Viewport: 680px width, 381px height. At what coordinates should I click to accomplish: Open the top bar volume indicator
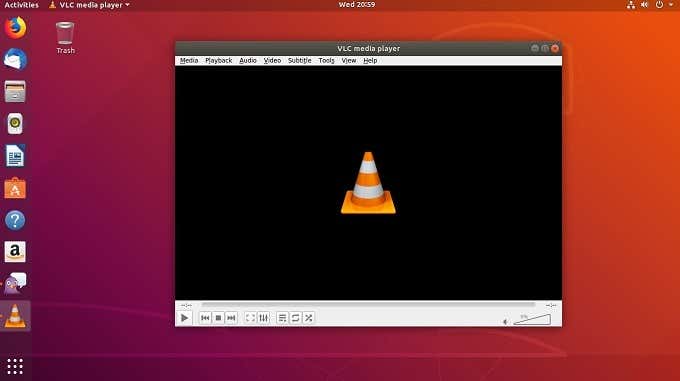[x=644, y=5]
